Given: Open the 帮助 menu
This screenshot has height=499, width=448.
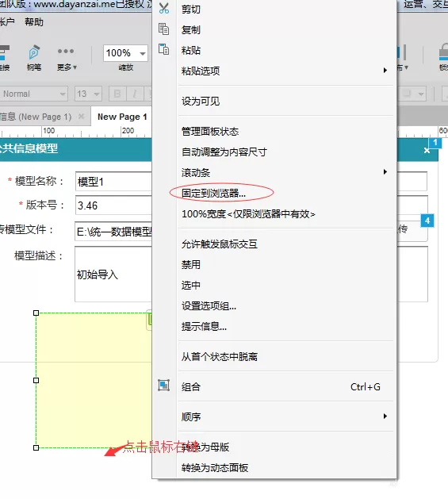Looking at the screenshot, I should pyautogui.click(x=34, y=22).
